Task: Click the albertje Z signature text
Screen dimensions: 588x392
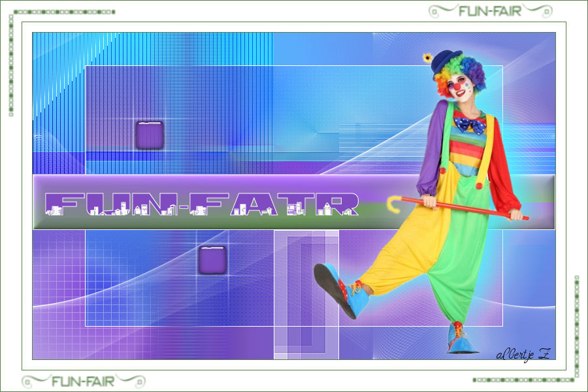Action: (523, 354)
